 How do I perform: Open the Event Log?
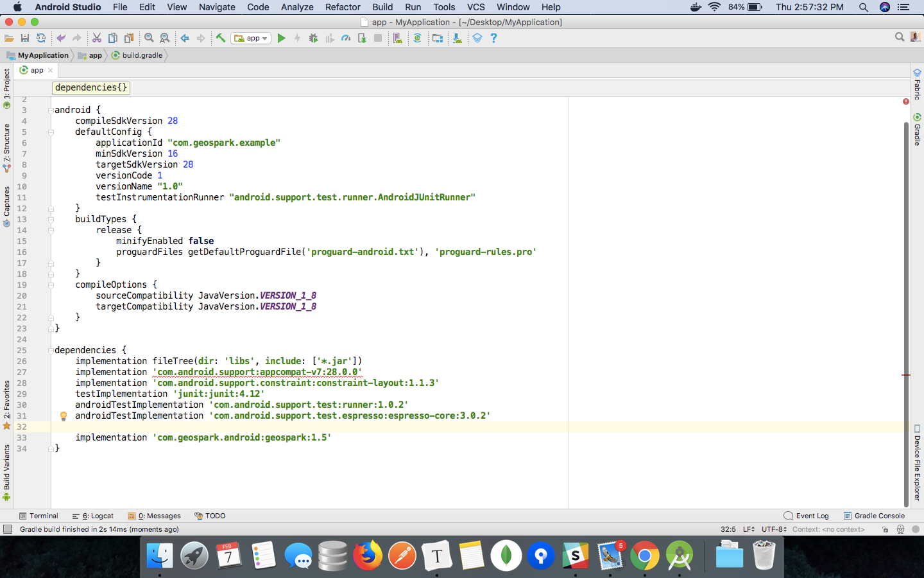pos(807,516)
